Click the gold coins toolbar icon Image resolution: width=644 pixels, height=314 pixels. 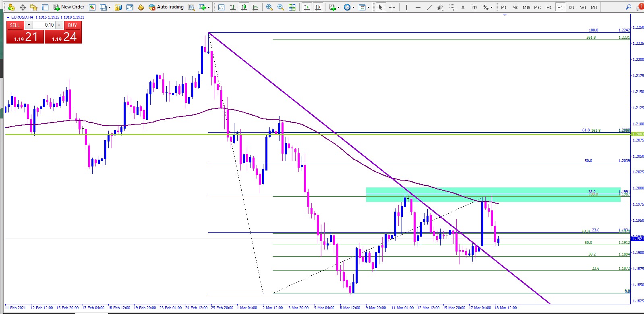coord(118,7)
